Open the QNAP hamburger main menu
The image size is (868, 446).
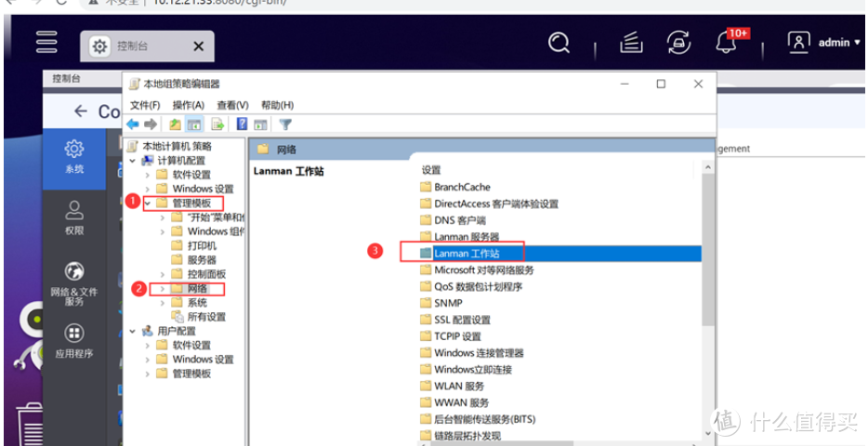coord(46,42)
